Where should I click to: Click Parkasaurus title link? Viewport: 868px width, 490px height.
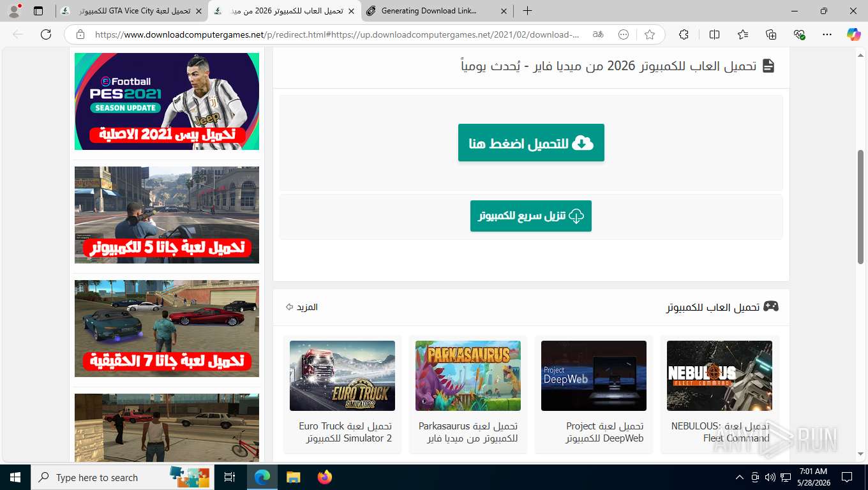[x=468, y=432]
